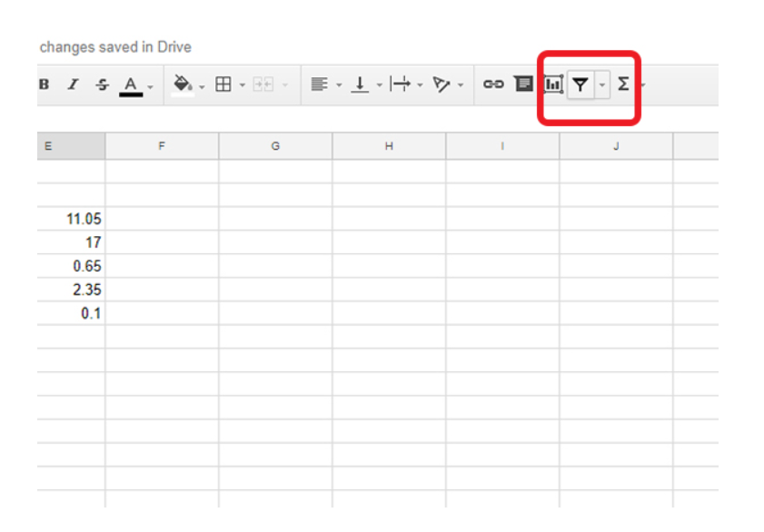The width and height of the screenshot is (764, 532).
Task: Open the Functions sigma tool
Action: (624, 84)
